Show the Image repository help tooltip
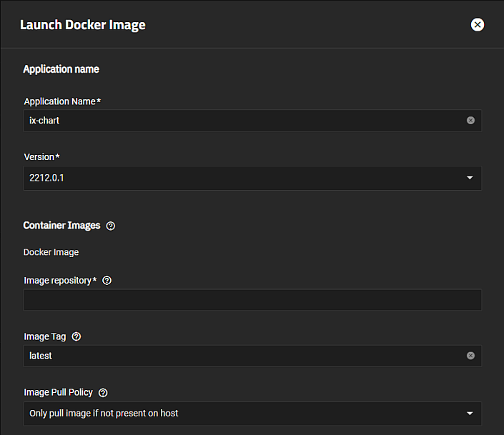 click(x=107, y=281)
